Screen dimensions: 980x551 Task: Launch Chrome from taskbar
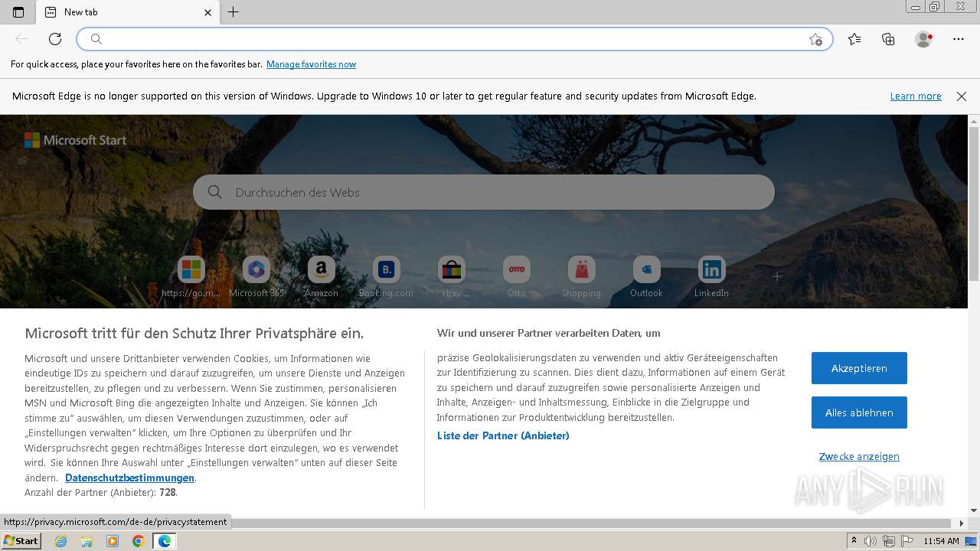pyautogui.click(x=139, y=541)
